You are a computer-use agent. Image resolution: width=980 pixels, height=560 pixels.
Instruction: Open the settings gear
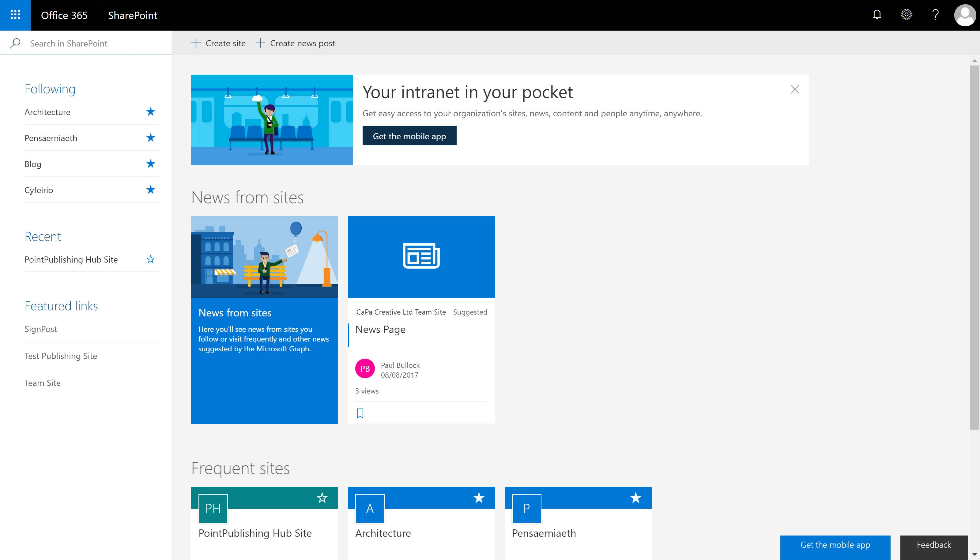pyautogui.click(x=906, y=15)
